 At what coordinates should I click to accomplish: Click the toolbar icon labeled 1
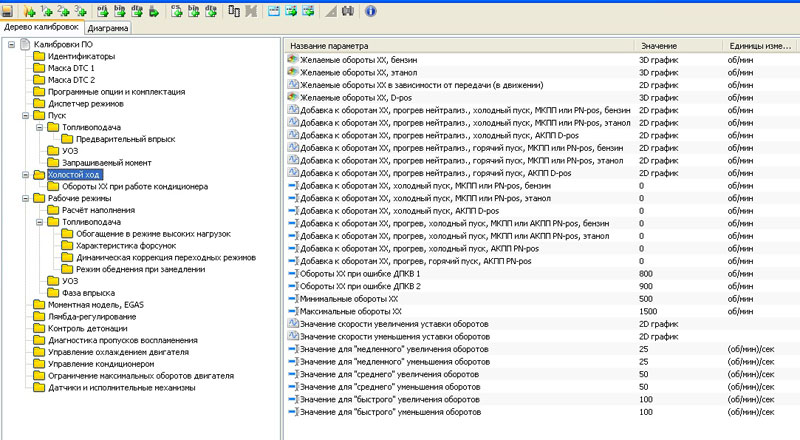tap(47, 13)
